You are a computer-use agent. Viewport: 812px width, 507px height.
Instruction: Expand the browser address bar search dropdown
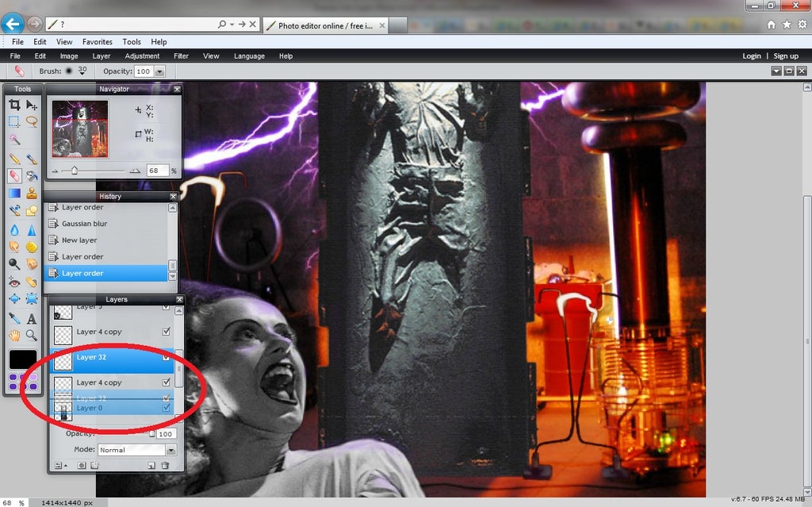click(x=232, y=24)
